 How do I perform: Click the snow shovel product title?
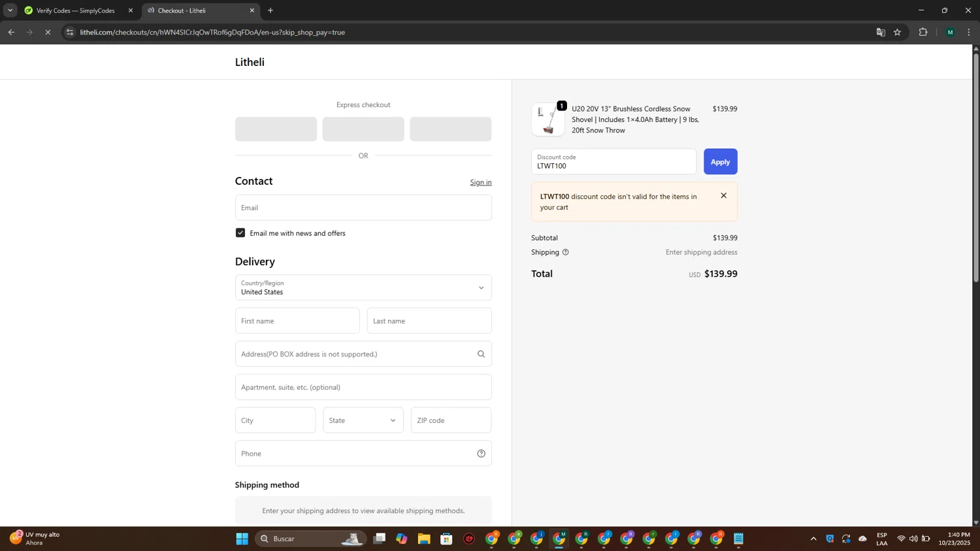click(x=636, y=119)
